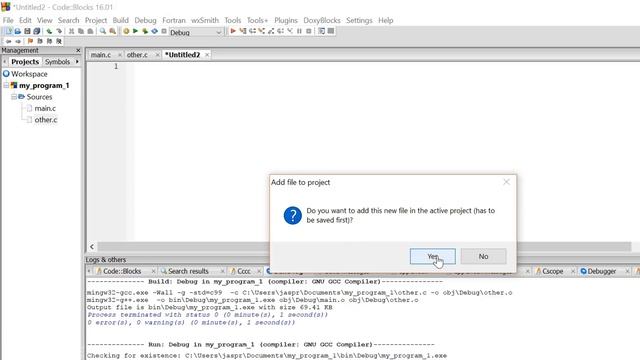Screen dimensions: 640x360
Task: Open the Build menu
Action: click(120, 20)
